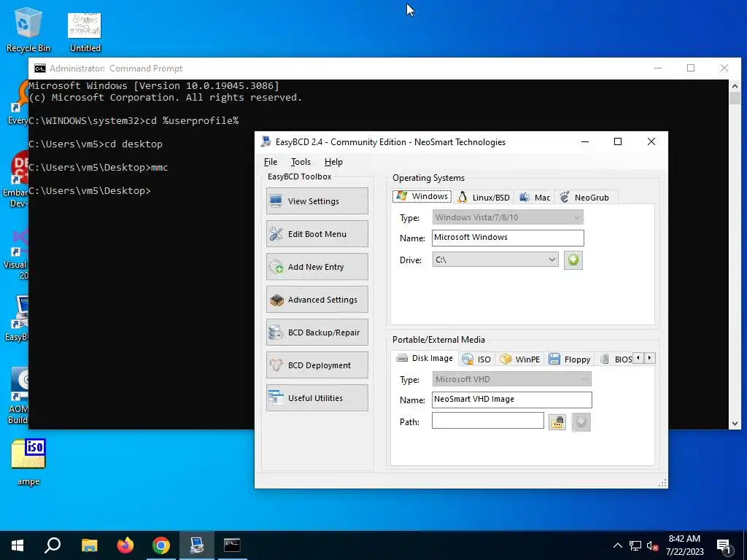This screenshot has height=560, width=747.
Task: Switch to the NeoGrub tab
Action: point(585,197)
